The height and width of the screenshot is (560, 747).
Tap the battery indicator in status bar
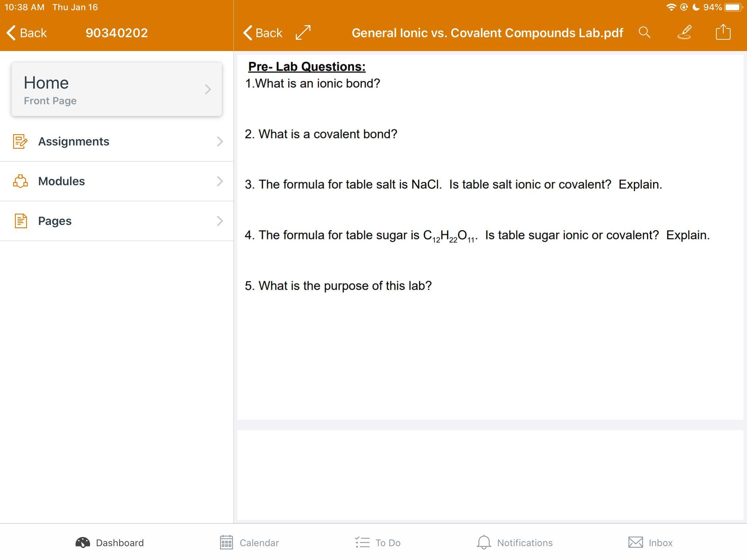pos(734,7)
